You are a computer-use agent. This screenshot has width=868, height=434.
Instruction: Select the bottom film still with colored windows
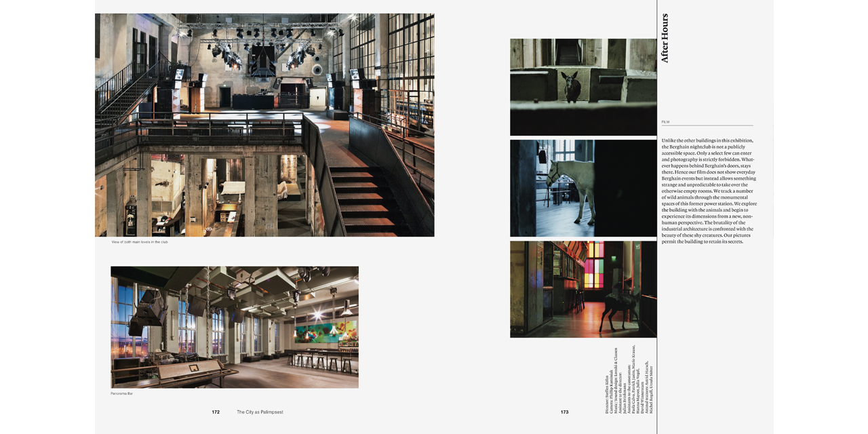[x=583, y=289]
